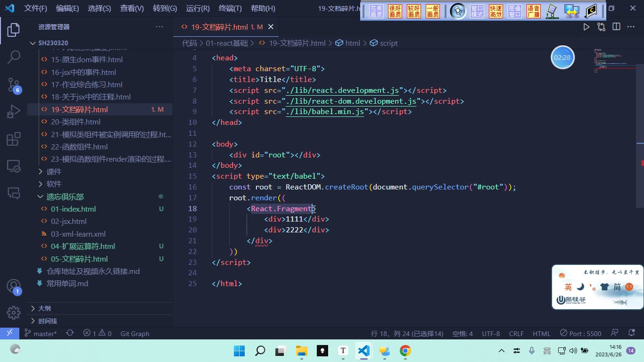Open errors and warnings status indicator
The width and height of the screenshot is (644, 362).
pyautogui.click(x=98, y=333)
